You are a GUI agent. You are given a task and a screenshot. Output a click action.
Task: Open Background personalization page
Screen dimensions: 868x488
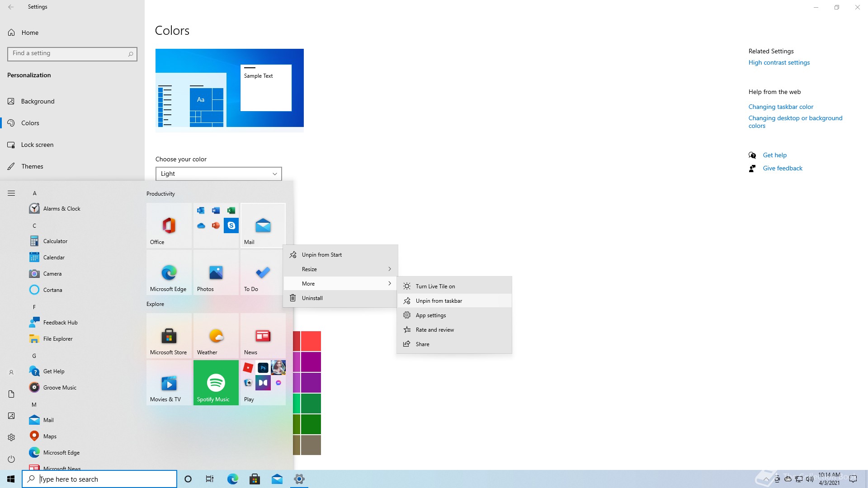[x=72, y=101]
